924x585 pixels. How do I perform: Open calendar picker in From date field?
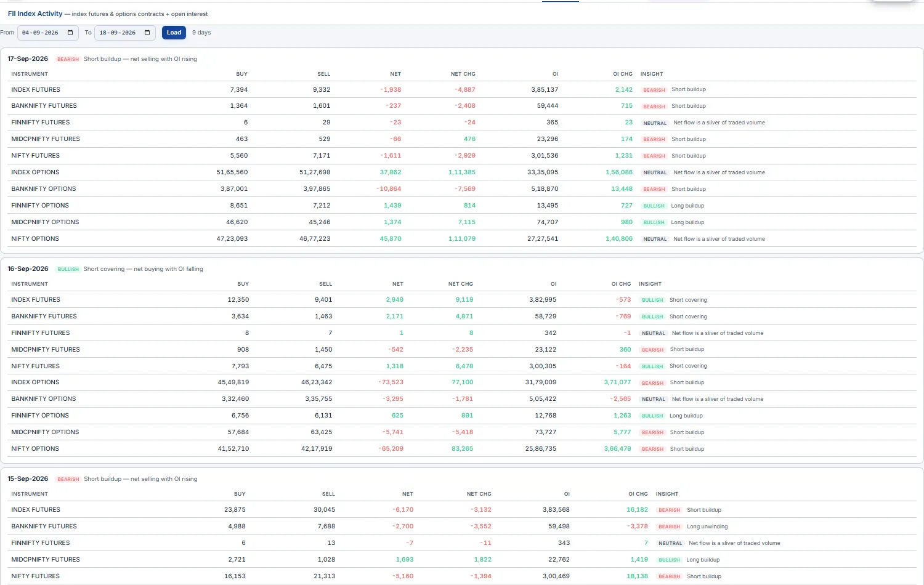70,33
